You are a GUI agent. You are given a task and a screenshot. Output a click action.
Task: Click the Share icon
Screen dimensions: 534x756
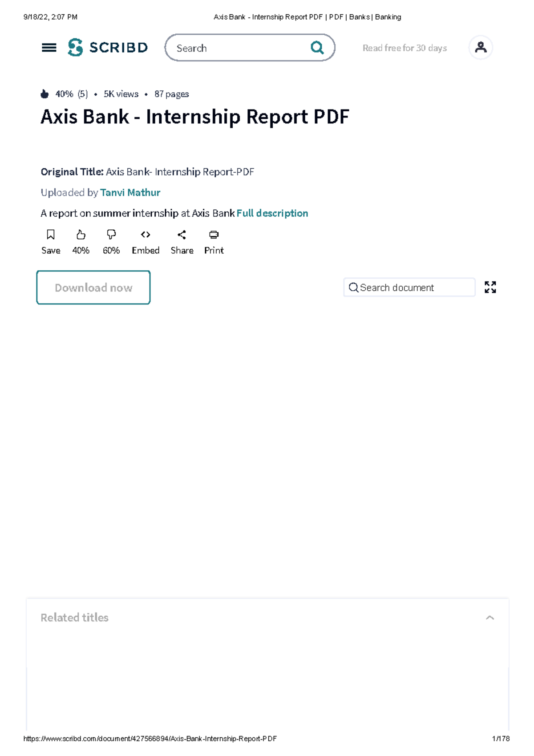coord(182,235)
